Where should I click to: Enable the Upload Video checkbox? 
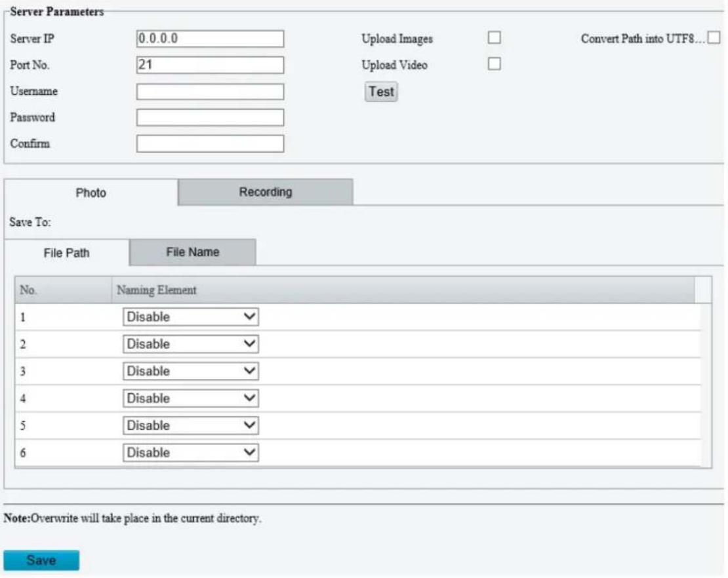tap(494, 64)
